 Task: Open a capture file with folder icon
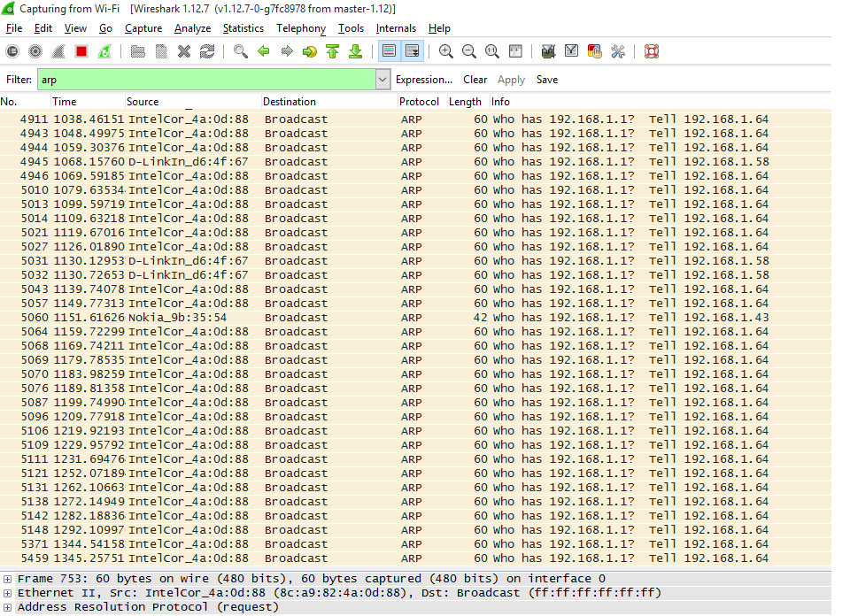click(x=138, y=51)
